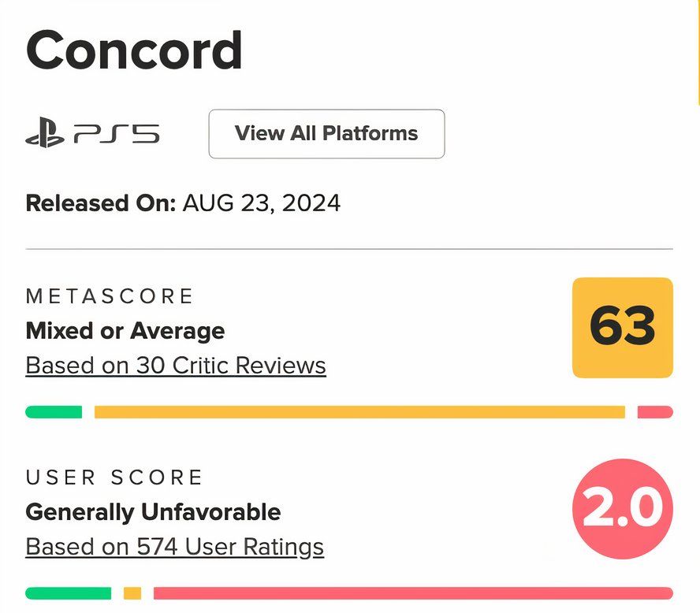Open the View All Platforms button
The image size is (700, 613).
click(x=326, y=134)
